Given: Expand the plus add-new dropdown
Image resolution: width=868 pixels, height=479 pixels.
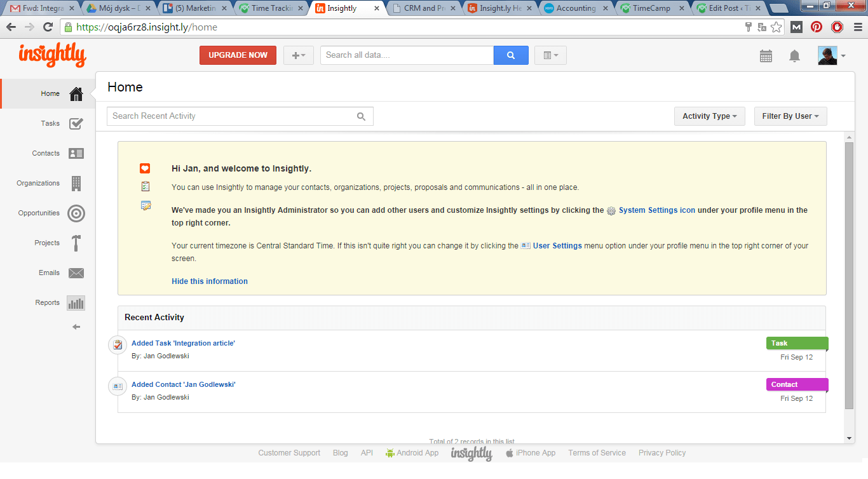Looking at the screenshot, I should coord(299,55).
